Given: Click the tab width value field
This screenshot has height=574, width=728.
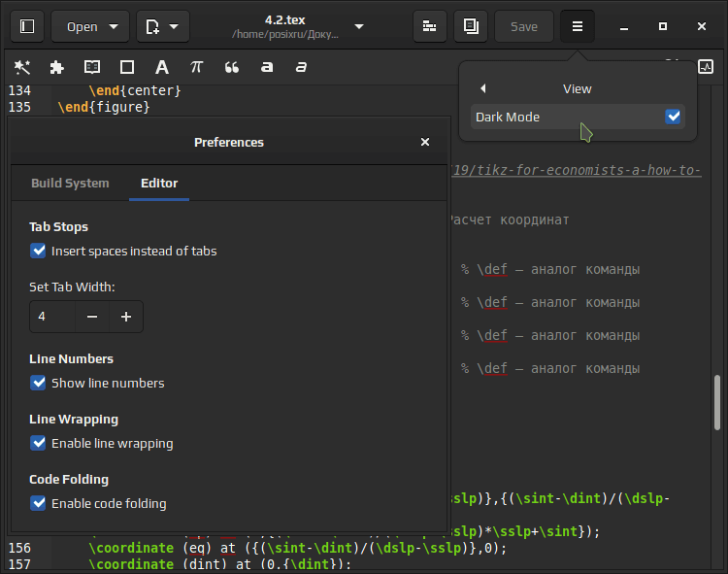Looking at the screenshot, I should coord(52,317).
